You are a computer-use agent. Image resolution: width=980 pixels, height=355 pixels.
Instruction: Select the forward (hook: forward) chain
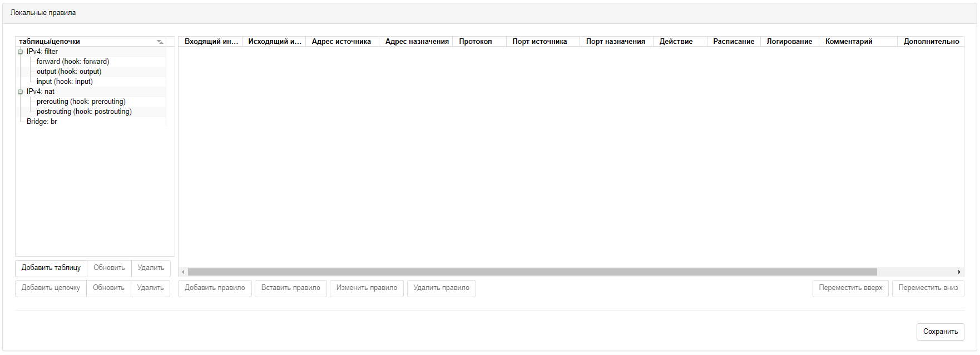click(73, 62)
